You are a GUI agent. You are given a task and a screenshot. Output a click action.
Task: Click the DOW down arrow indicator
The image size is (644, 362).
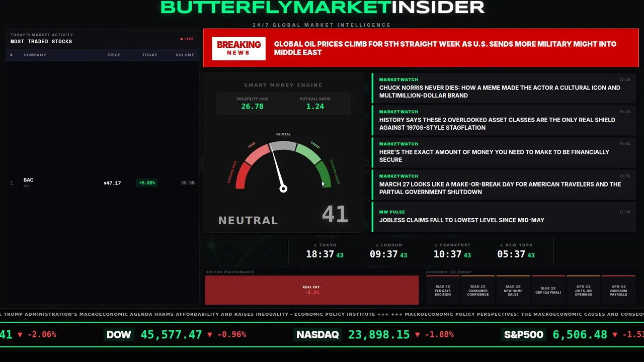pyautogui.click(x=209, y=334)
